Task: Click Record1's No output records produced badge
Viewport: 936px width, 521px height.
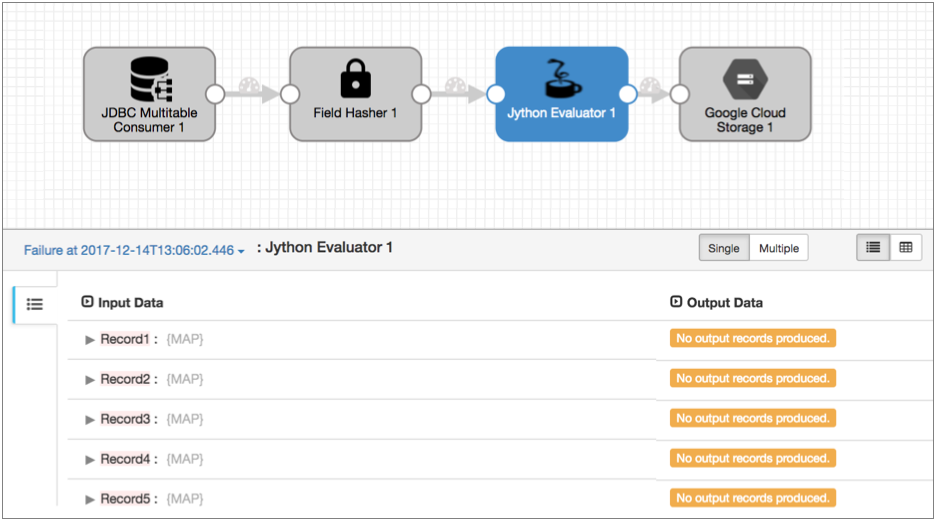Action: (752, 339)
